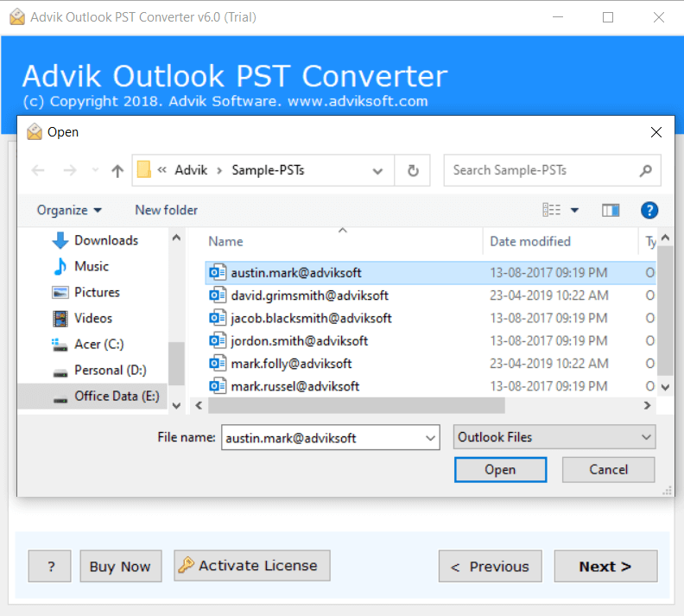The image size is (684, 616).
Task: Click Activate License button
Action: 252,566
